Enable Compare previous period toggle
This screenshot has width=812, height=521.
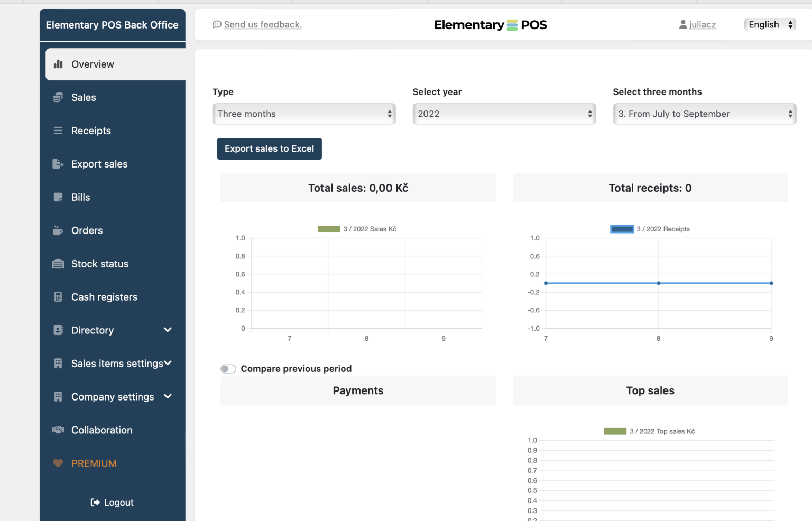[x=228, y=369]
